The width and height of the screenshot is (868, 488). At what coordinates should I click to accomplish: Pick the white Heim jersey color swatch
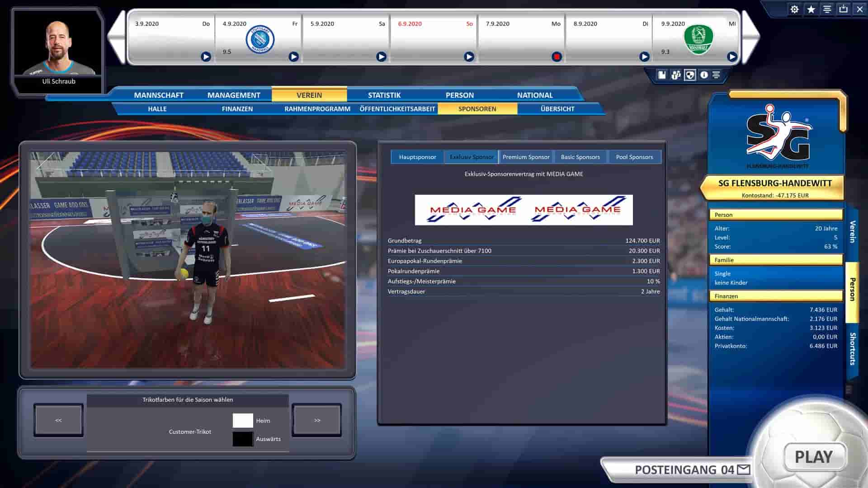click(x=243, y=420)
